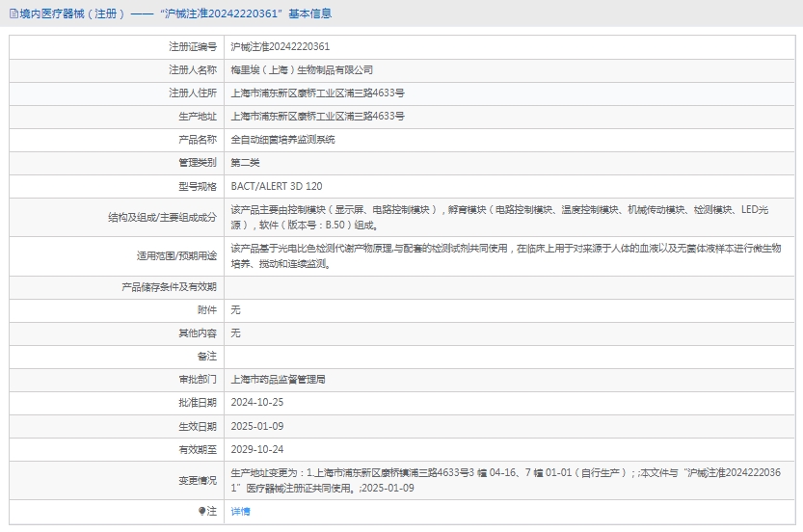803x532 pixels.
Task: Click the bullet icon next to 注
Action: coord(202,511)
